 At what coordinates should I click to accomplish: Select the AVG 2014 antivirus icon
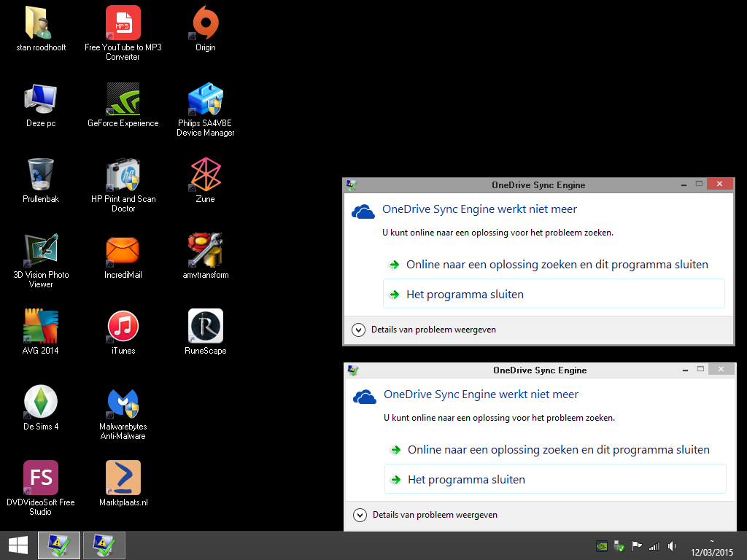coord(41,326)
